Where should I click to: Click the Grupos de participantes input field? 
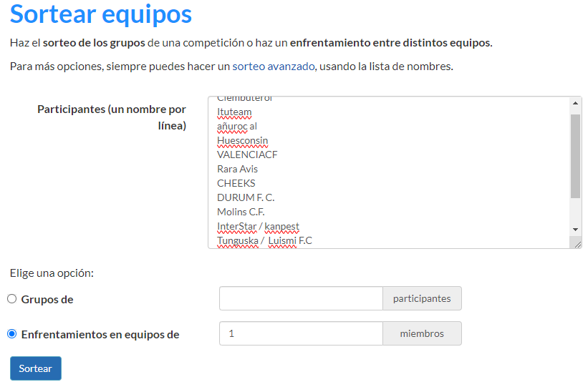301,299
